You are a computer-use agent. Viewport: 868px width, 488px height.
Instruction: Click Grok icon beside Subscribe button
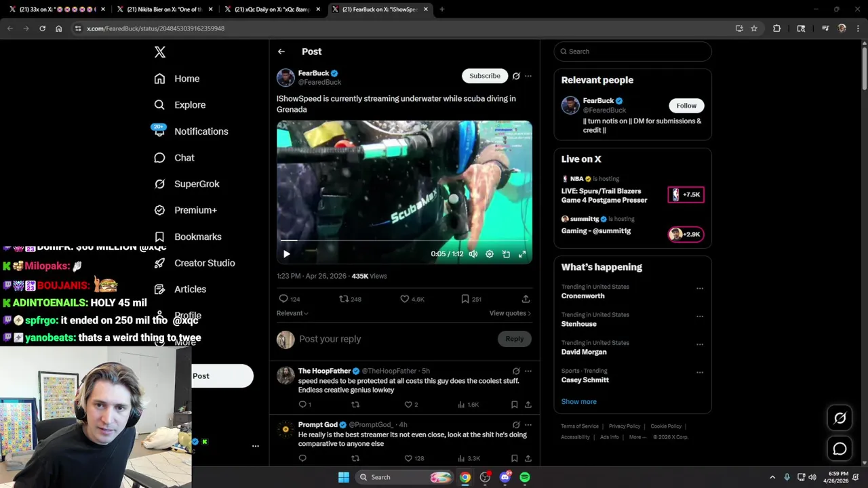click(516, 76)
